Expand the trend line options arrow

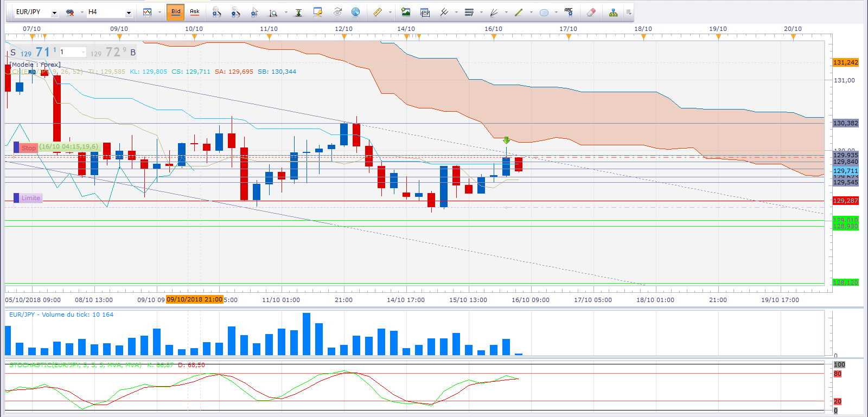531,12
